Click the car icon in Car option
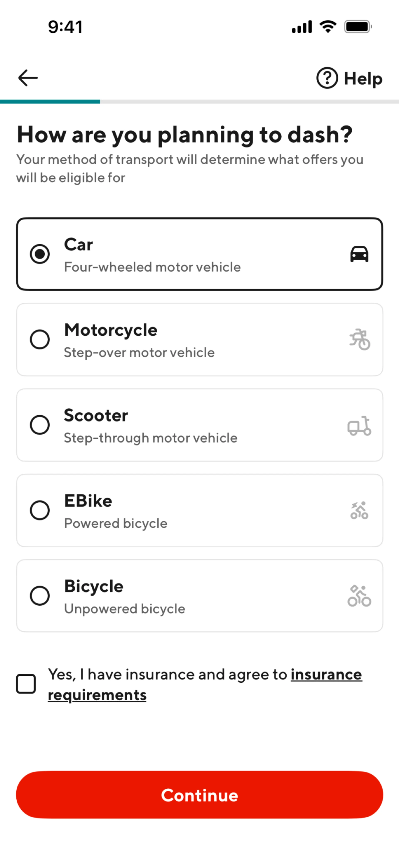Screen dimensions: 399x868 click(x=359, y=254)
